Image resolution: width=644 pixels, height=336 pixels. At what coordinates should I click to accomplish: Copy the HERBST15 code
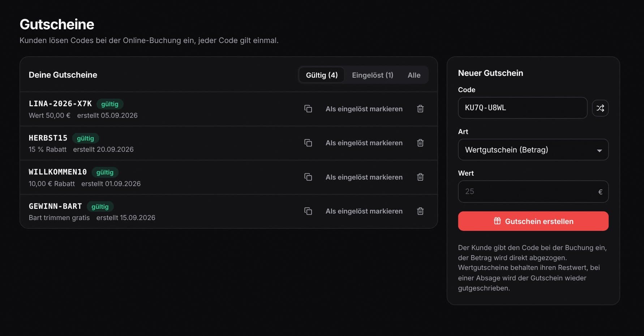308,143
